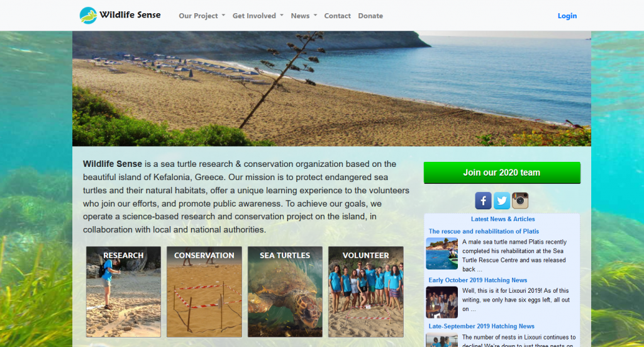Go to the Contact page

(x=337, y=16)
